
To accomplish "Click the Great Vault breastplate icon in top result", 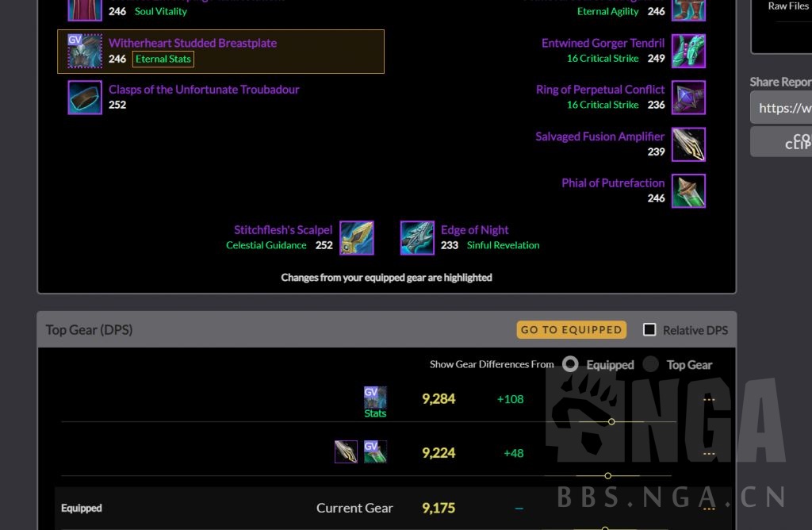I will [375, 397].
